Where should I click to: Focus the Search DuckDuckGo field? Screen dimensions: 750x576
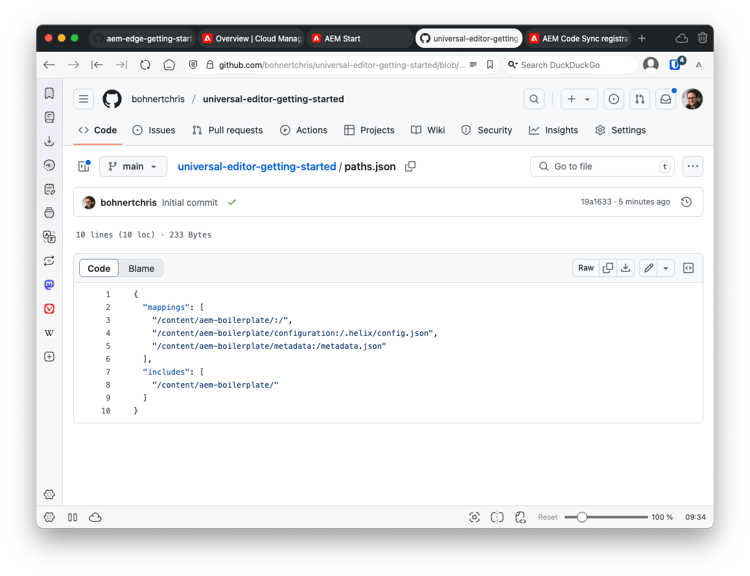pos(570,65)
